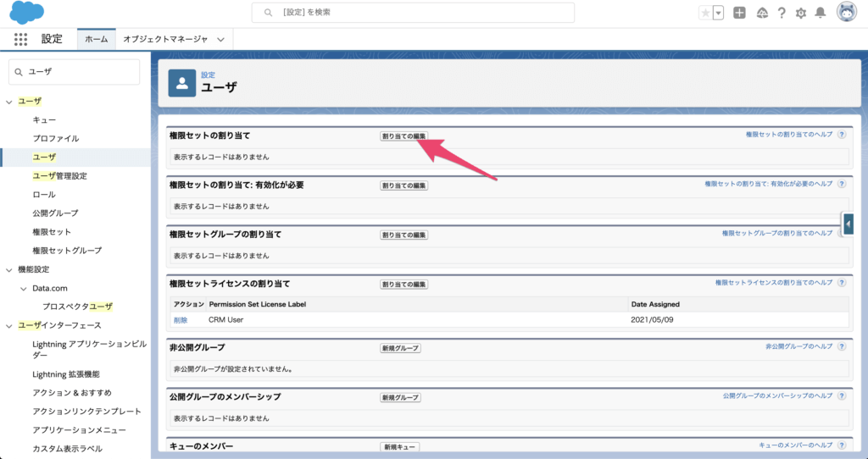Open the オブジェクトマネージャ tab dropdown chevron
Screen dimensions: 868x459
(221, 39)
